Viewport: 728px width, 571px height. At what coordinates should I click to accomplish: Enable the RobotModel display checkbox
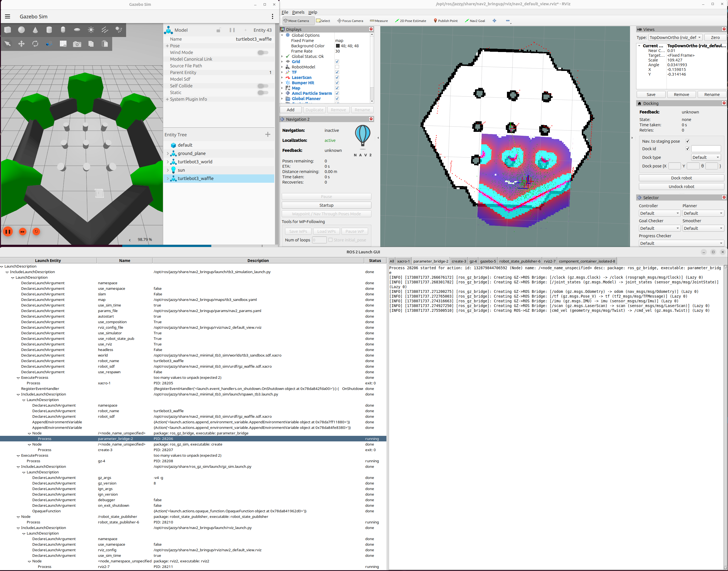click(337, 67)
